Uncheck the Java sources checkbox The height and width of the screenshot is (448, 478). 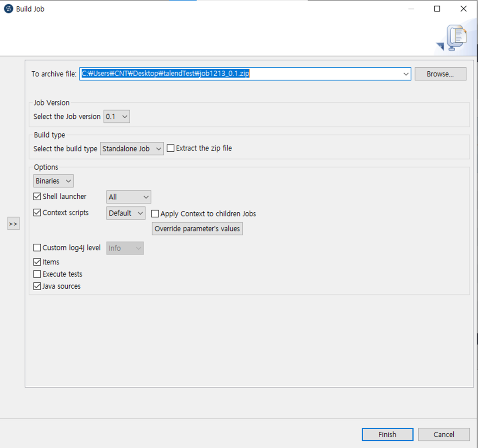click(37, 286)
